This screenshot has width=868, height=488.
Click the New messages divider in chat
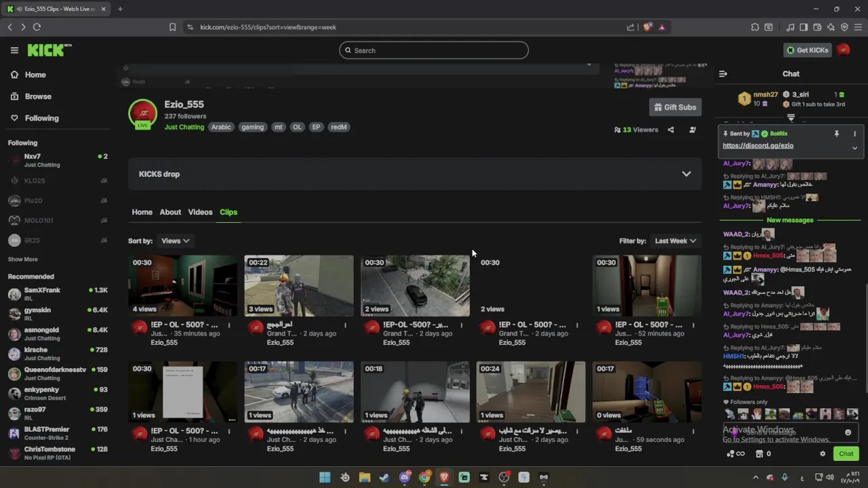coord(789,220)
